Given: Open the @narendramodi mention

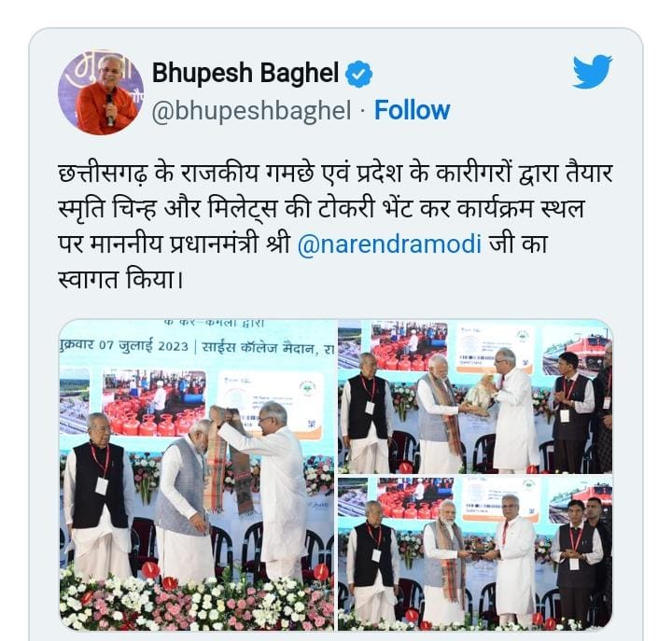Looking at the screenshot, I should (389, 244).
